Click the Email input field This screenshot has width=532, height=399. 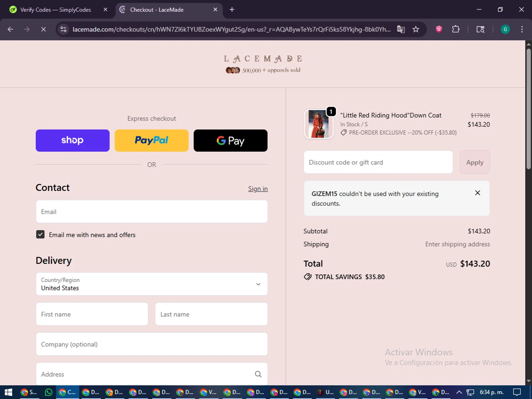(152, 212)
